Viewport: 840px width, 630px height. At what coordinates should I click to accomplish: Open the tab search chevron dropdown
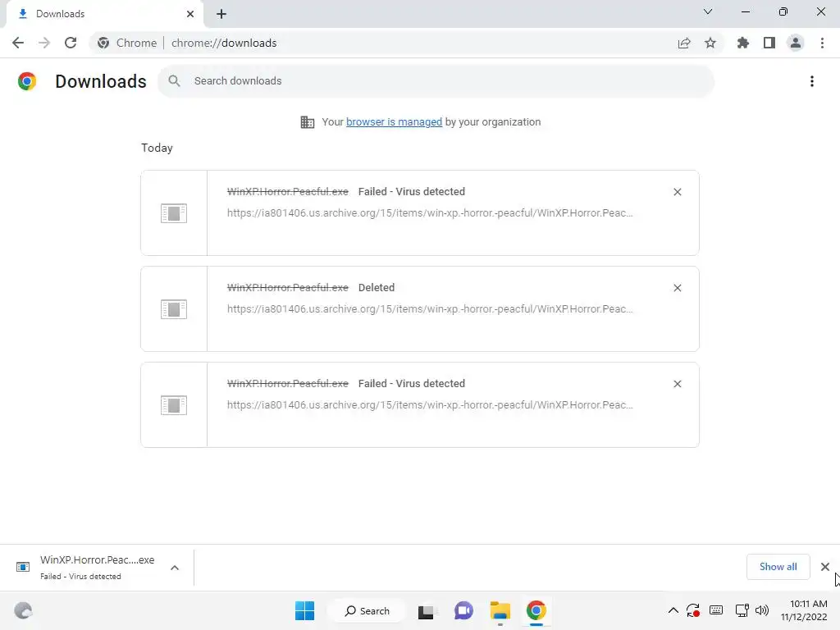[x=708, y=11]
